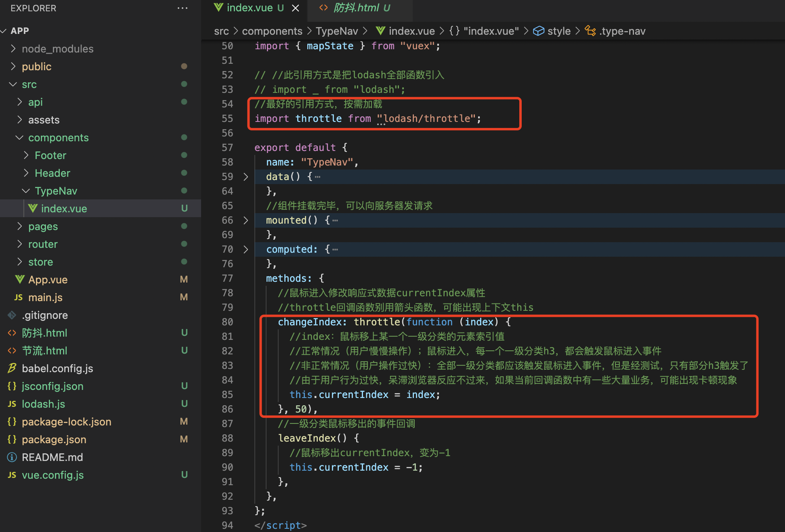Viewport: 785px width, 532px height.
Task: Click the Vue icon beside App.vue
Action: click(x=20, y=279)
